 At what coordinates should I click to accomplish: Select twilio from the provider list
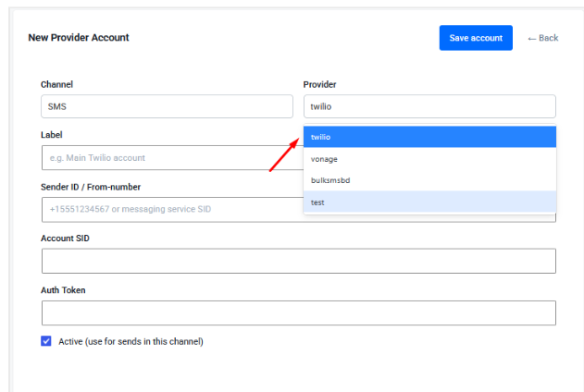(x=429, y=137)
